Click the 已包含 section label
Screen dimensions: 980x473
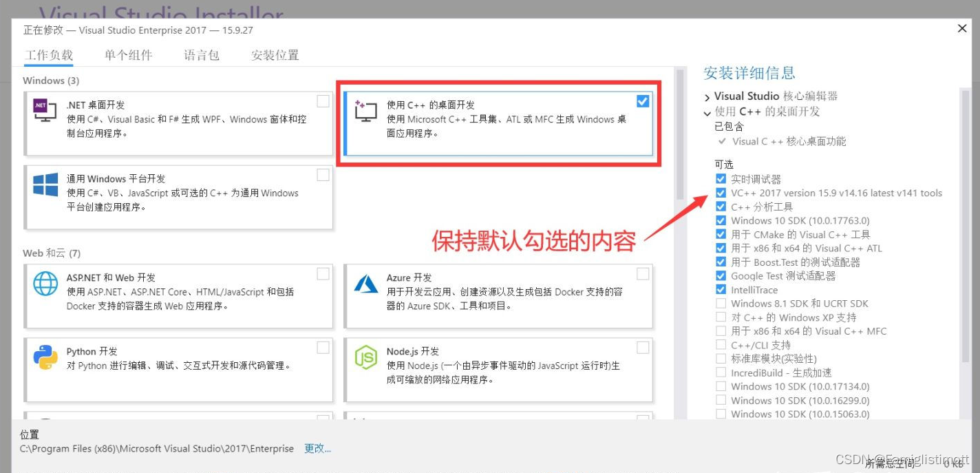pyautogui.click(x=729, y=127)
